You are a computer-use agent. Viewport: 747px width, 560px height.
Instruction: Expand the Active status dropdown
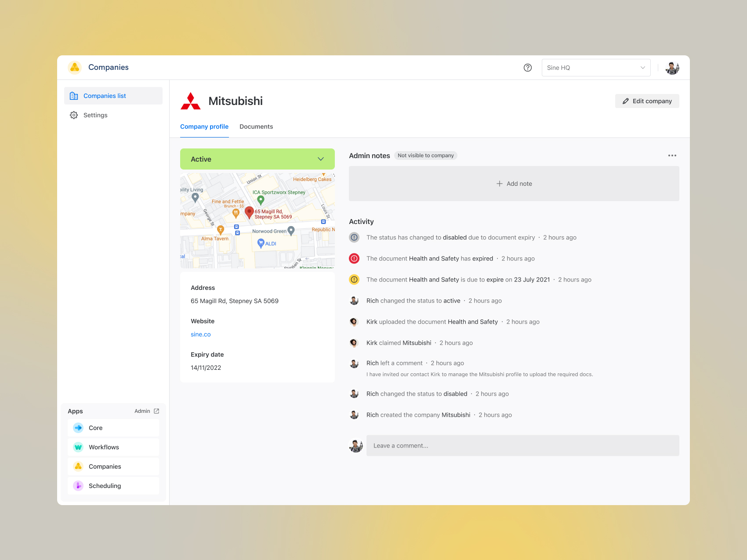coord(320,159)
